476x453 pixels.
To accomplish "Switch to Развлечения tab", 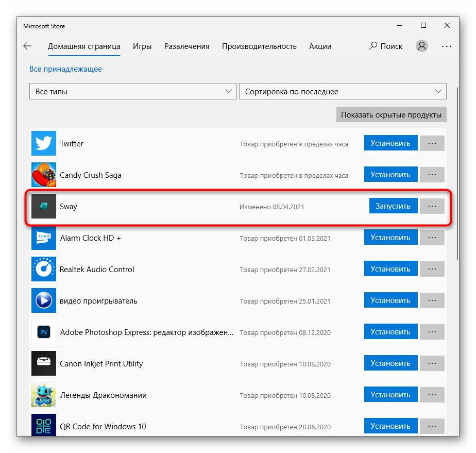I will (x=186, y=46).
